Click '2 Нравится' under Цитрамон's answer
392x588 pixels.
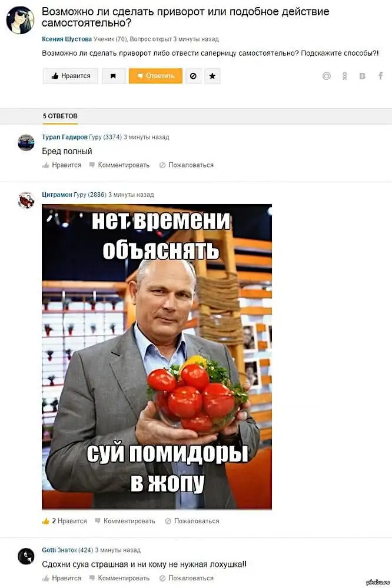65,521
